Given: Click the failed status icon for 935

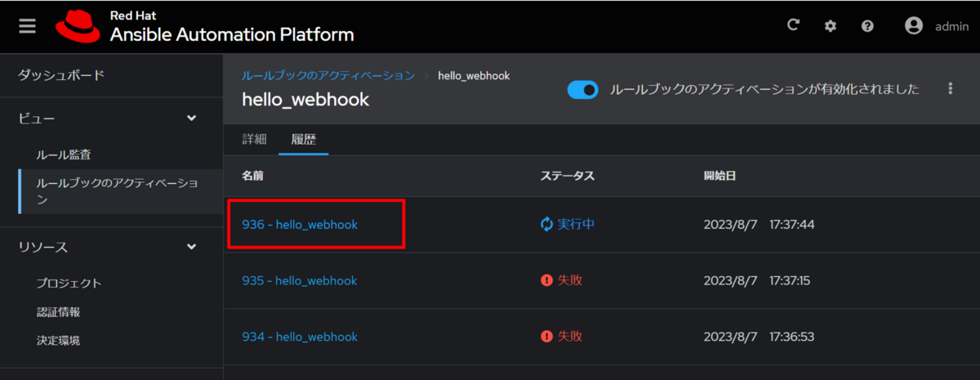Looking at the screenshot, I should coord(547,280).
